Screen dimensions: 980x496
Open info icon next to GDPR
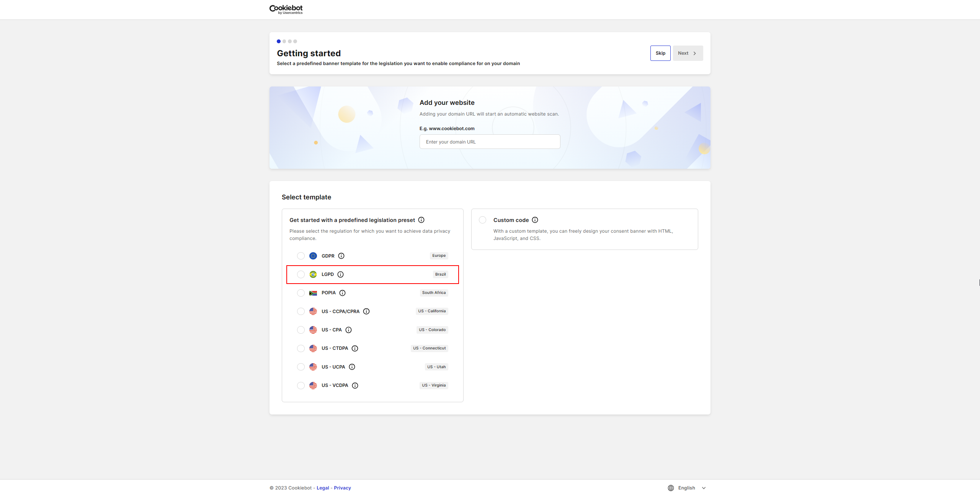tap(341, 256)
